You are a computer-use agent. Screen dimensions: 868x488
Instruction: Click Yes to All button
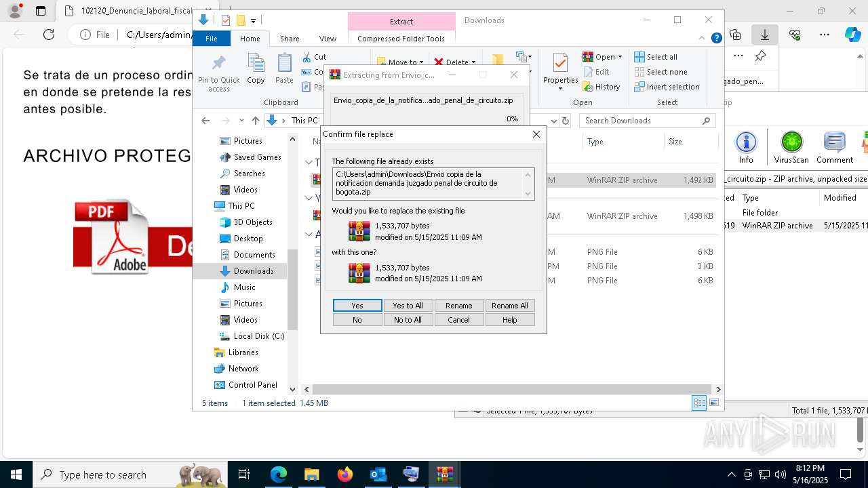click(408, 306)
